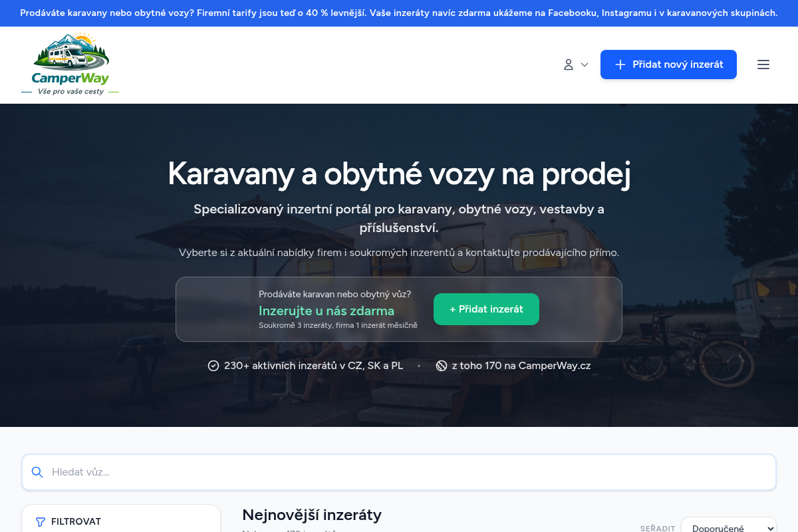Click the top blue promo banner text
Image resolution: width=798 pixels, height=532 pixels.
click(x=399, y=13)
